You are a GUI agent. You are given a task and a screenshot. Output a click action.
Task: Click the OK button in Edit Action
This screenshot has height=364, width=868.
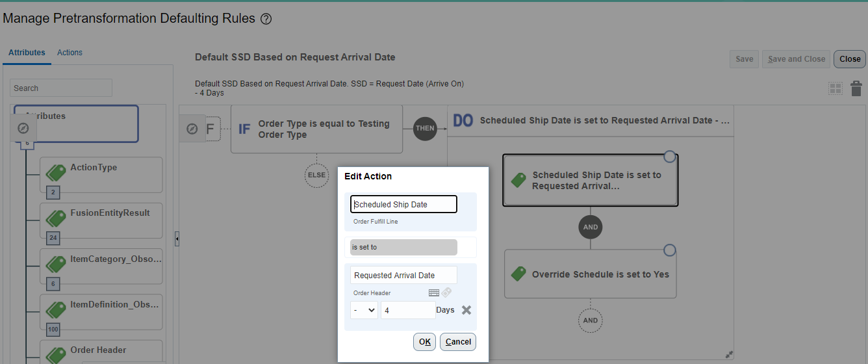coord(425,342)
